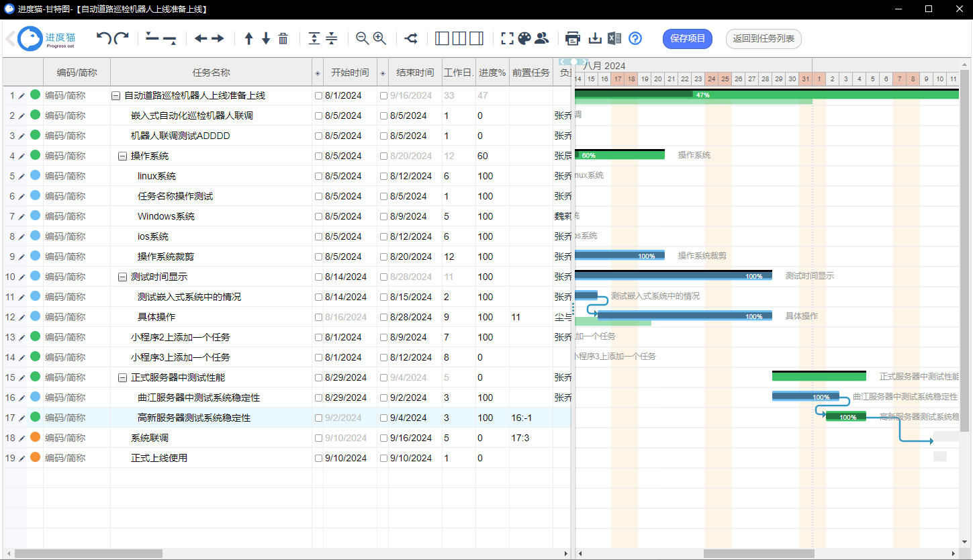The width and height of the screenshot is (973, 560).
Task: Toggle end-date checkbox for row 1
Action: 383,95
